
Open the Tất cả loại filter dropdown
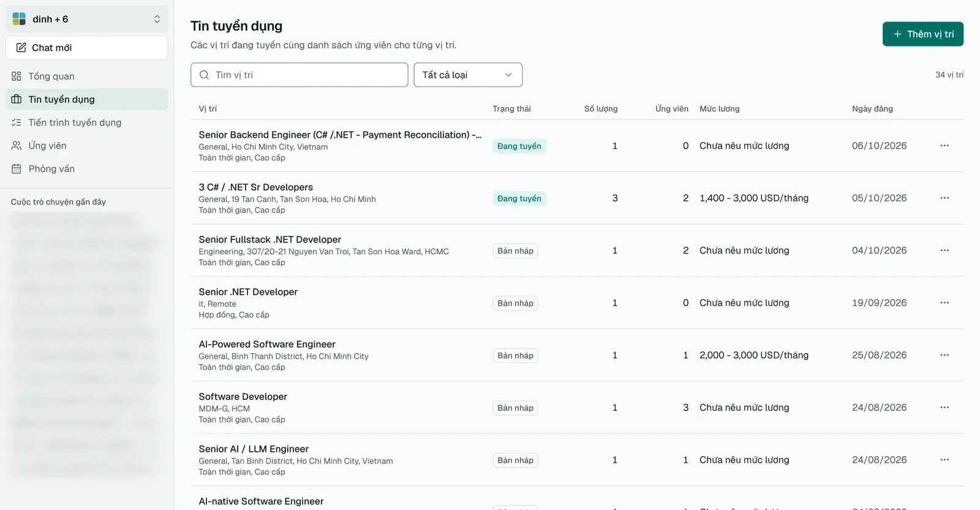tap(468, 75)
